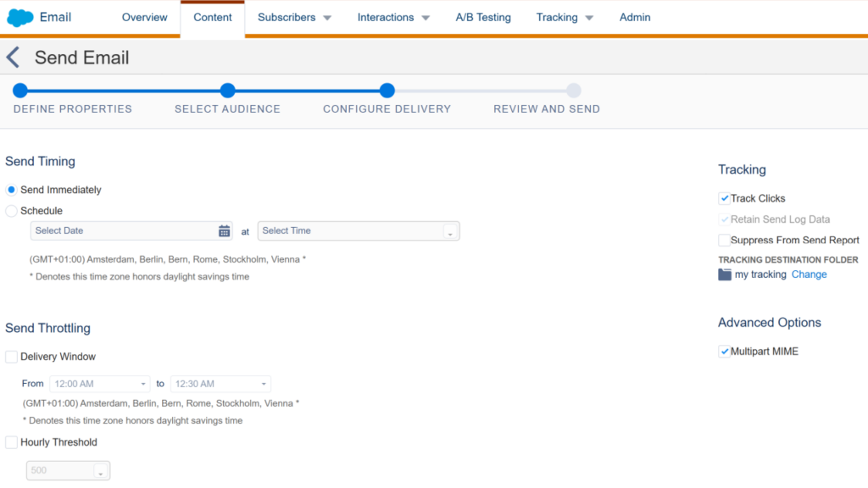
Task: Open the Select Time dropdown
Action: pyautogui.click(x=359, y=230)
